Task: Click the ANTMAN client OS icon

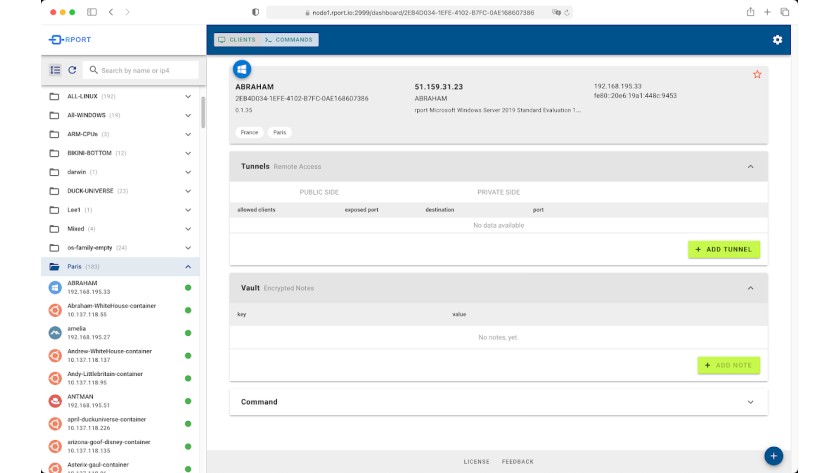Action: click(x=55, y=401)
